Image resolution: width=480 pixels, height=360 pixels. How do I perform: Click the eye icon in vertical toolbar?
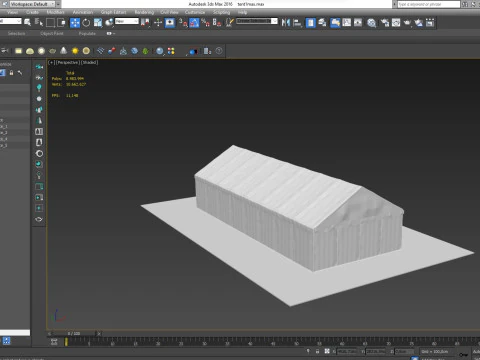pyautogui.click(x=39, y=219)
